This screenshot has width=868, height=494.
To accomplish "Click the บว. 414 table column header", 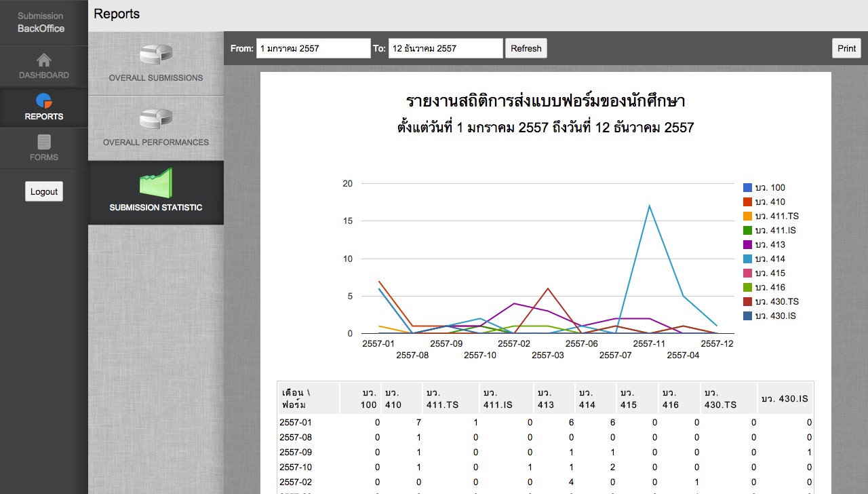I will tap(587, 399).
